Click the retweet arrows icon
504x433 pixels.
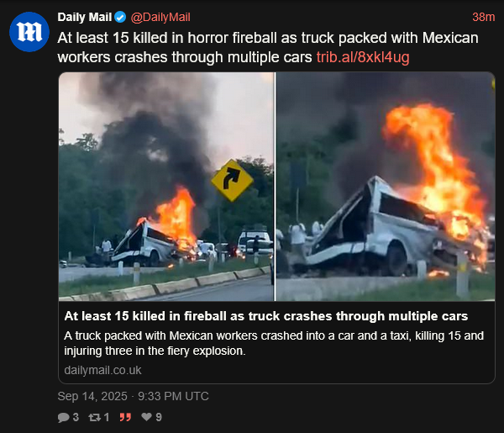coord(94,418)
